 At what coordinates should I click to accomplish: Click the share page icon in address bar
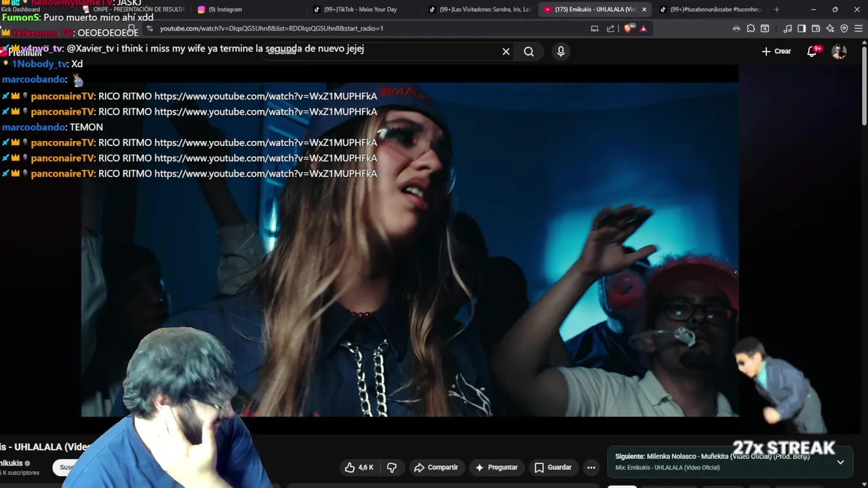pos(610,28)
